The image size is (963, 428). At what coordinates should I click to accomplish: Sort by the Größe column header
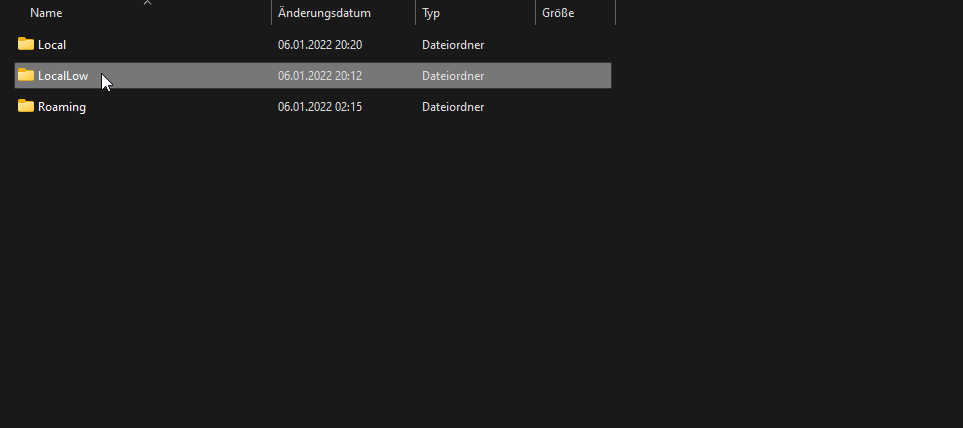(x=558, y=13)
